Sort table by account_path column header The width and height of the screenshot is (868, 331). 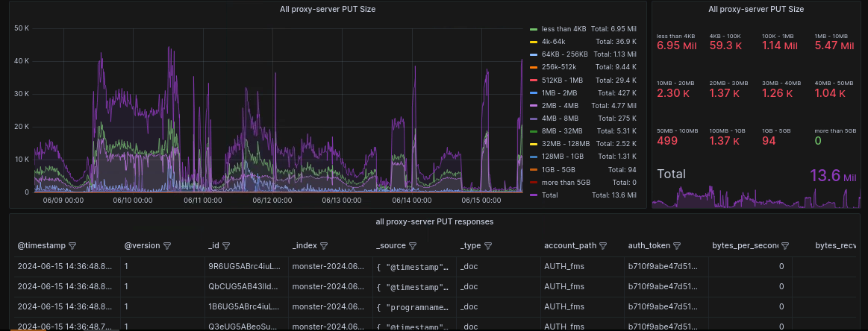(x=571, y=245)
